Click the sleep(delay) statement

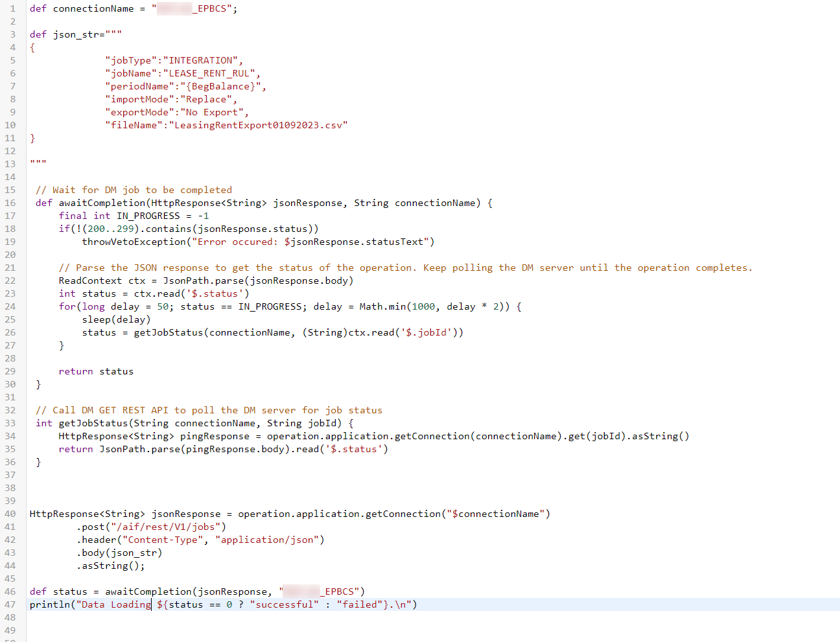(x=116, y=319)
